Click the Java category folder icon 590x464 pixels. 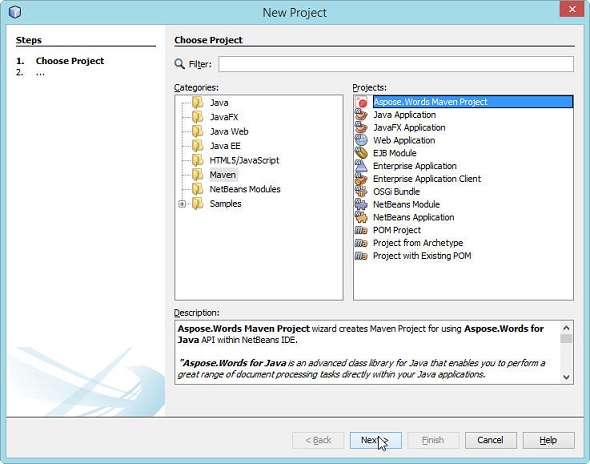coord(198,102)
